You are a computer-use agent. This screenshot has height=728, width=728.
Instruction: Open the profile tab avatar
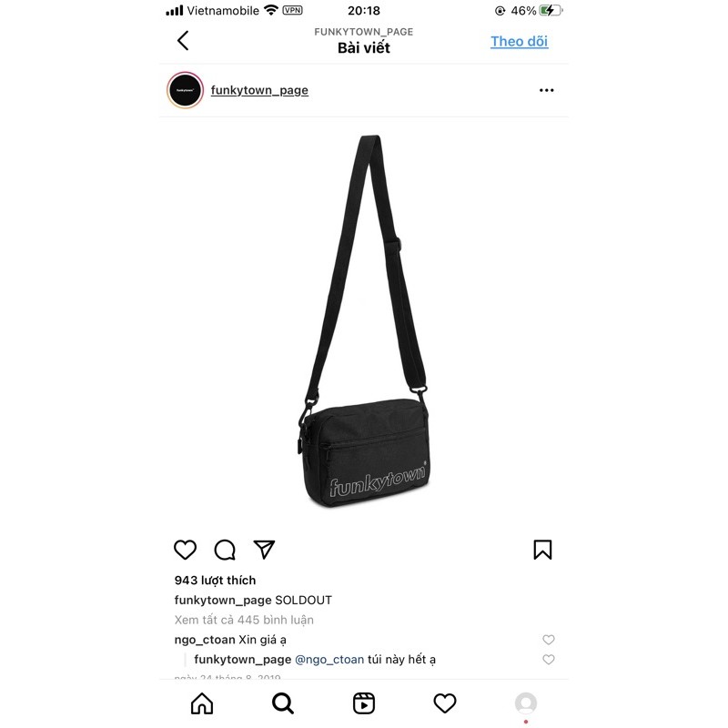coord(526,703)
